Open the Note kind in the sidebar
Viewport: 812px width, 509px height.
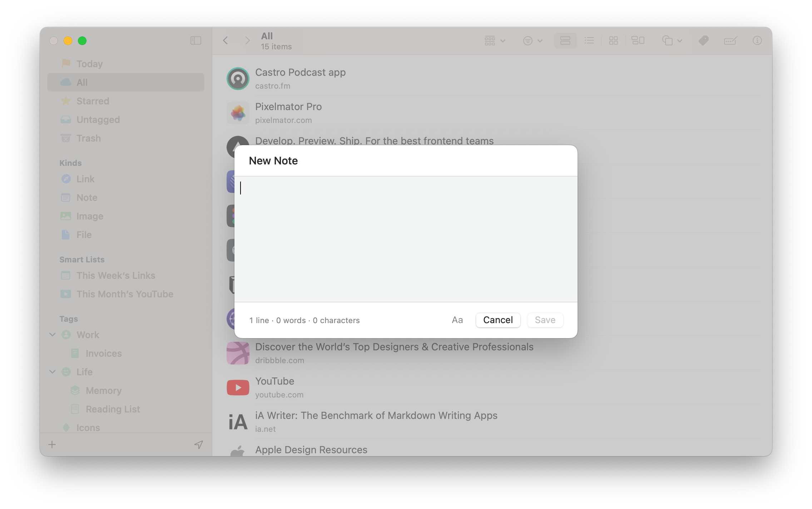(87, 198)
